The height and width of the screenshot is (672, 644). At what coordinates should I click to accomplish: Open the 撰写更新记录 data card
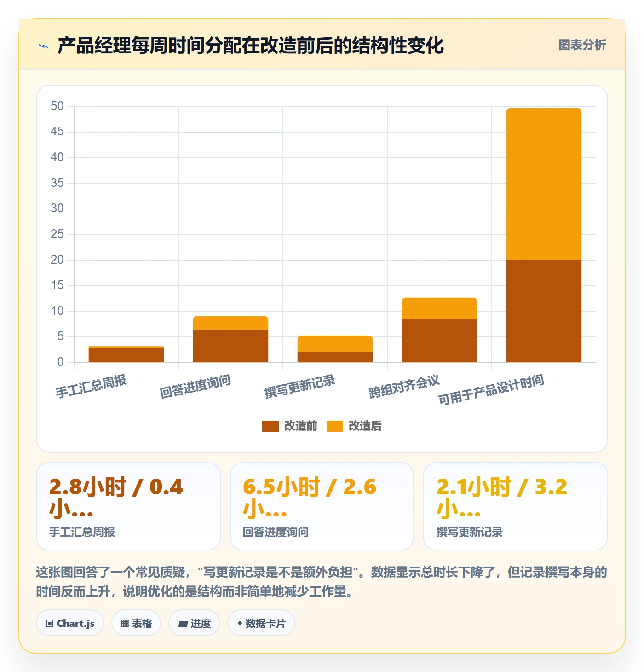516,506
